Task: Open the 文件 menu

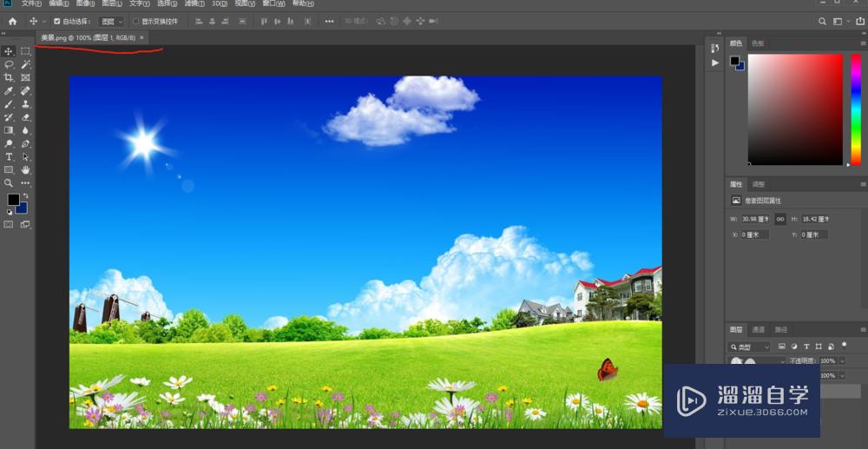Action: [31, 3]
